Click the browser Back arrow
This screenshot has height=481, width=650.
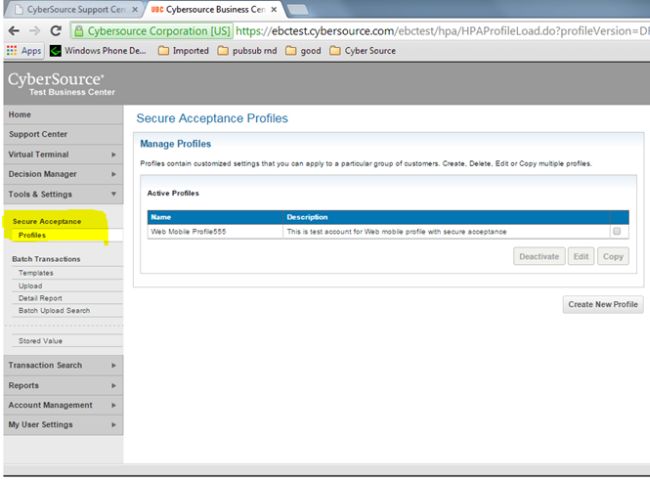click(x=14, y=31)
